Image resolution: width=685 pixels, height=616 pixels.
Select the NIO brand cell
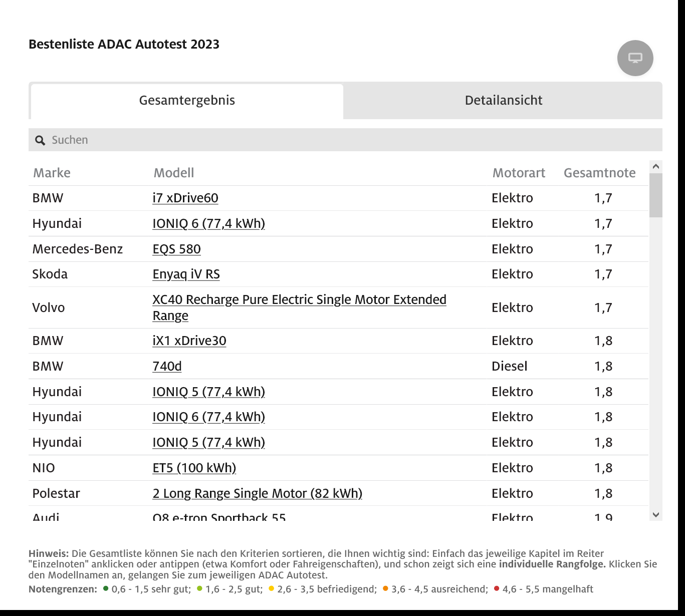tap(44, 468)
